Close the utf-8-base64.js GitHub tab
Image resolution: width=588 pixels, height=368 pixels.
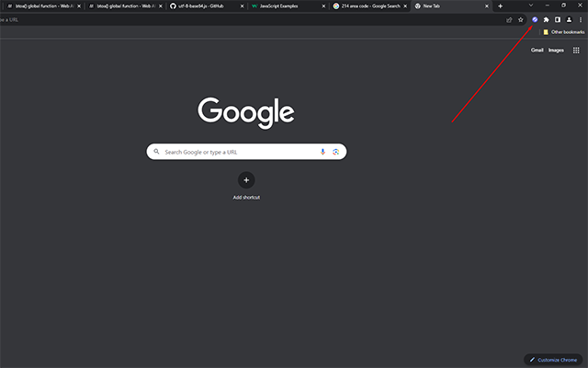point(242,6)
